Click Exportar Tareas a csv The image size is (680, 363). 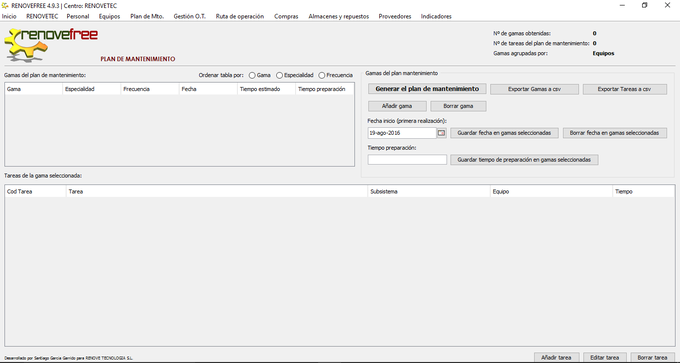(624, 89)
